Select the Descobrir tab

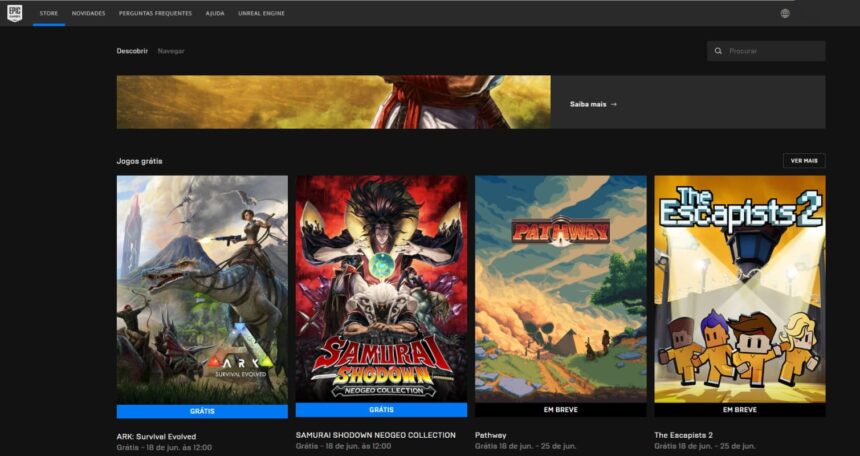[132, 51]
